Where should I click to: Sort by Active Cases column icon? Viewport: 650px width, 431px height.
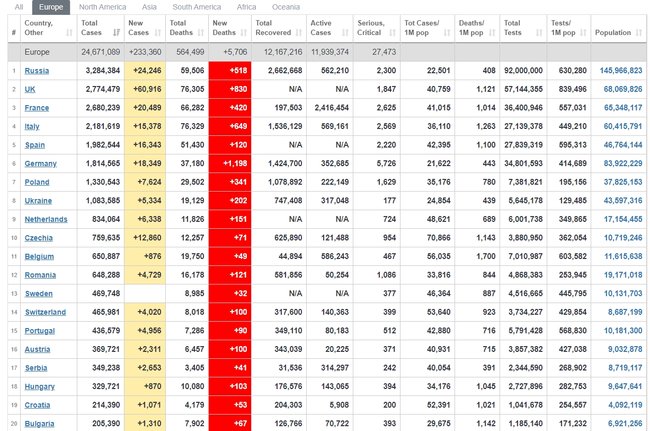tap(345, 32)
